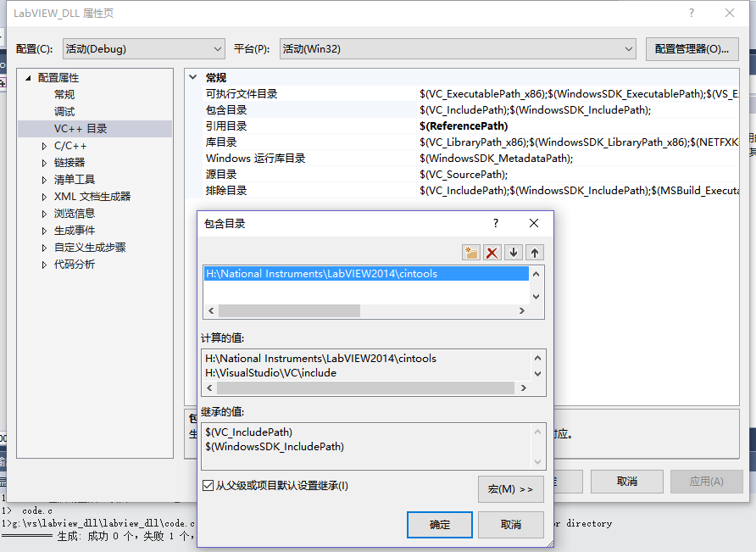Collapse the 配置属性 tree node

[28, 78]
